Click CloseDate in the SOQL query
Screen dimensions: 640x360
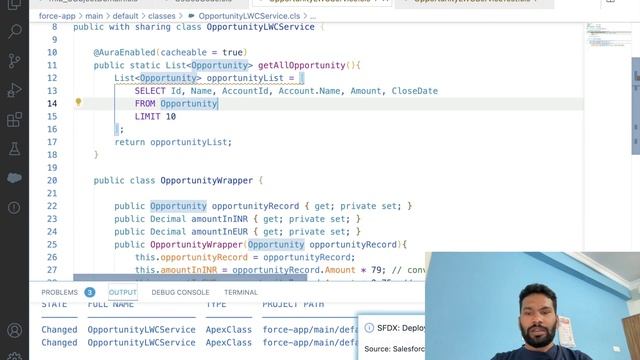(x=415, y=91)
